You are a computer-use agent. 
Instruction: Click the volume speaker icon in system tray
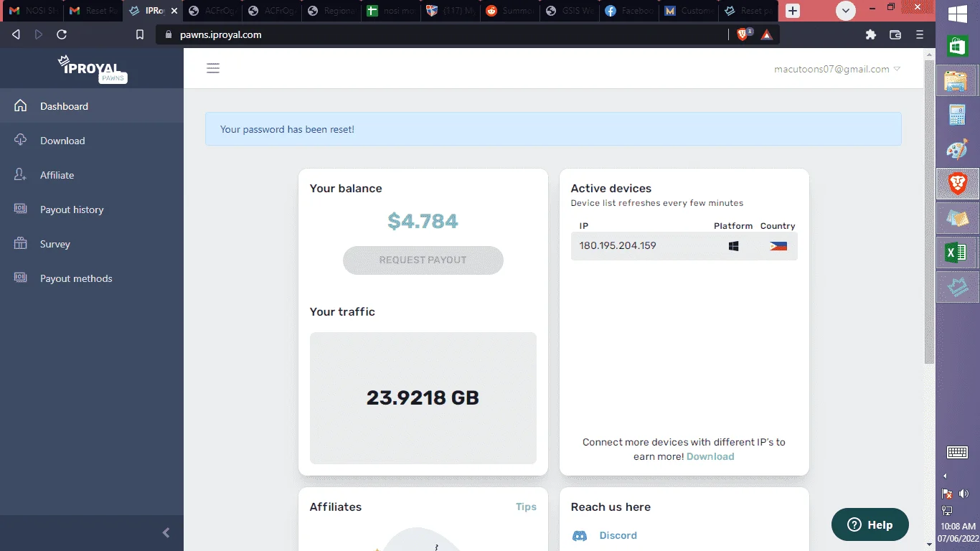coord(964,494)
